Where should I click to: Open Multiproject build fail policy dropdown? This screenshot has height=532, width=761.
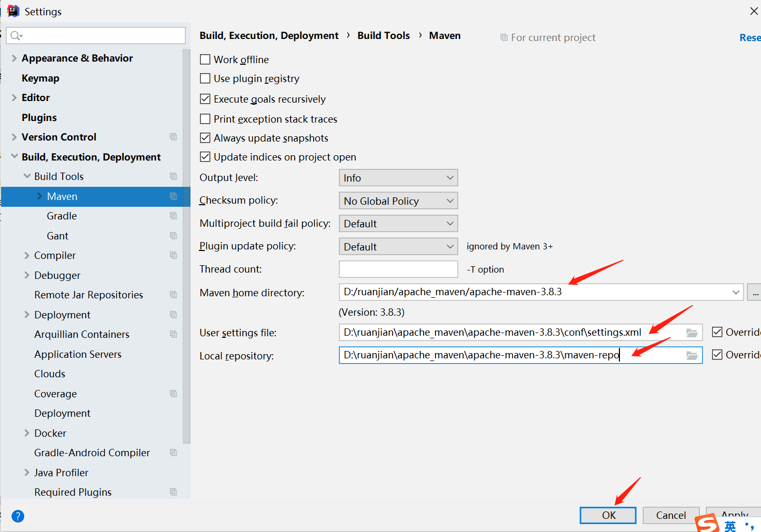pos(398,224)
